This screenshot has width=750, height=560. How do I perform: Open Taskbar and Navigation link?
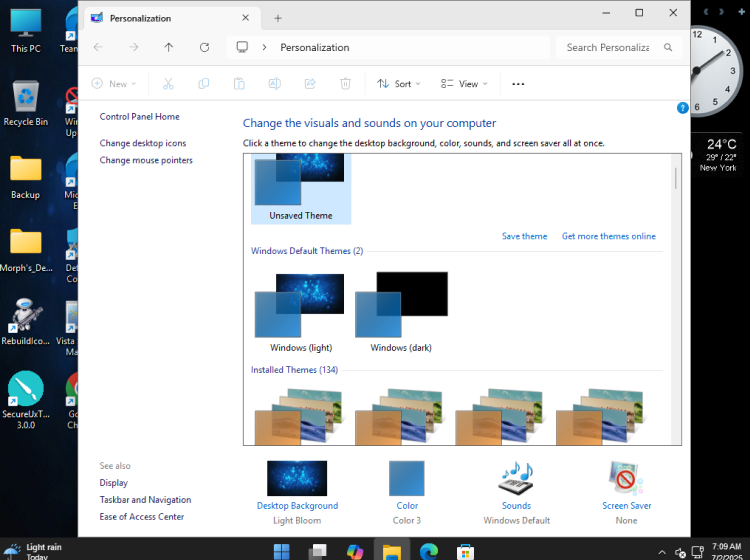[x=145, y=500]
